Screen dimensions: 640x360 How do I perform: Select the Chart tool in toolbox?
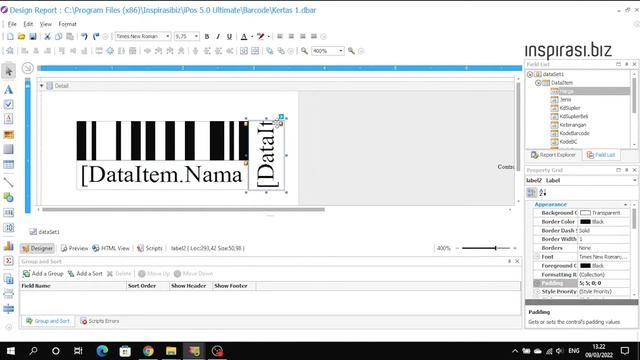pyautogui.click(x=9, y=246)
